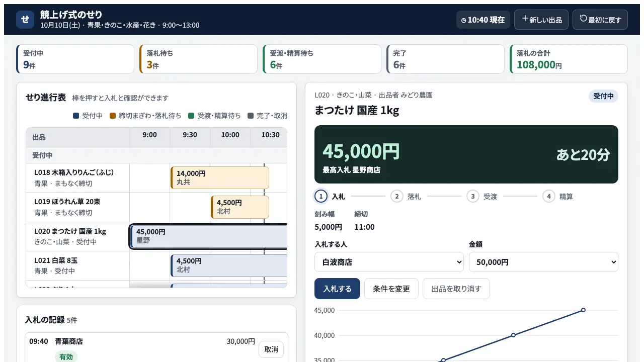This screenshot has height=362, width=644.
Task: Click the 10:40 現在 time indicator
Action: [483, 20]
